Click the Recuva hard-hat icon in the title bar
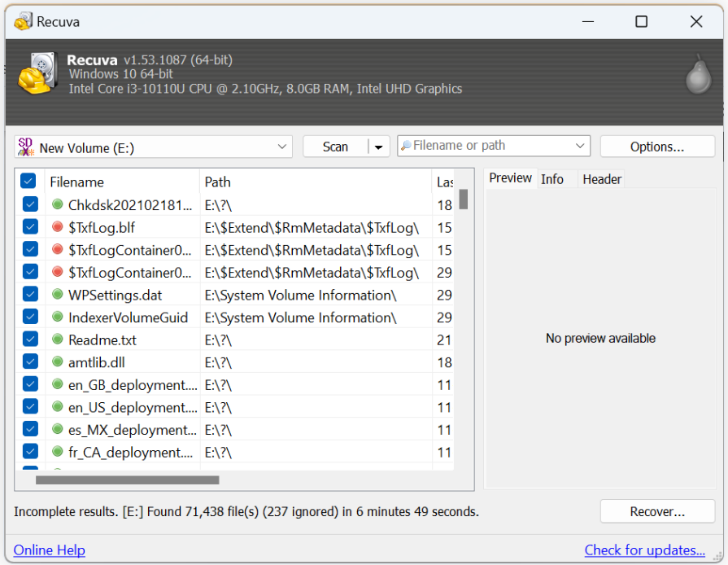This screenshot has width=728, height=565. pos(22,21)
